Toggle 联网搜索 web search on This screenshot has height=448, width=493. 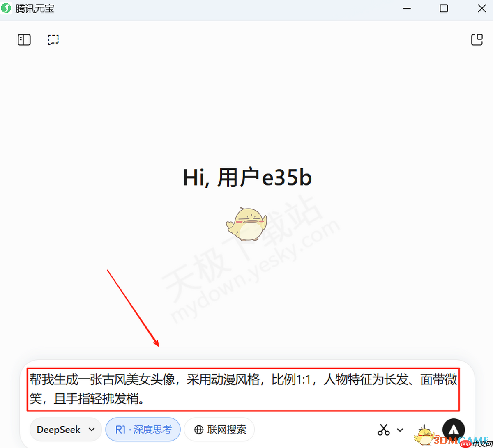tap(219, 430)
